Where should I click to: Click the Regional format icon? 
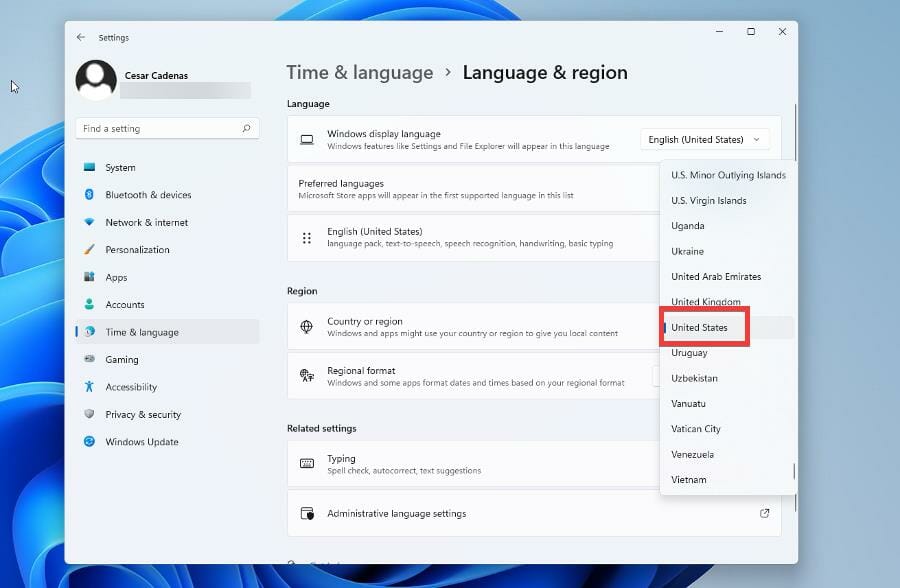pos(307,376)
